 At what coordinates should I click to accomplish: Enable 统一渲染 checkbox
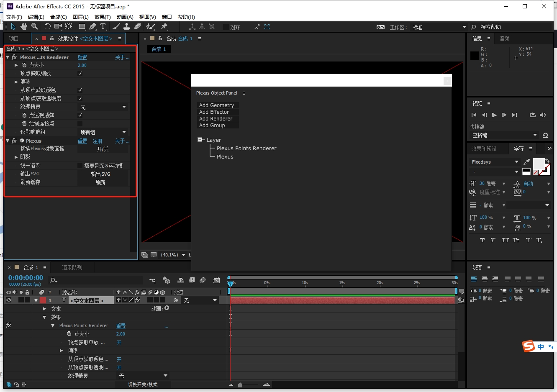coord(80,166)
